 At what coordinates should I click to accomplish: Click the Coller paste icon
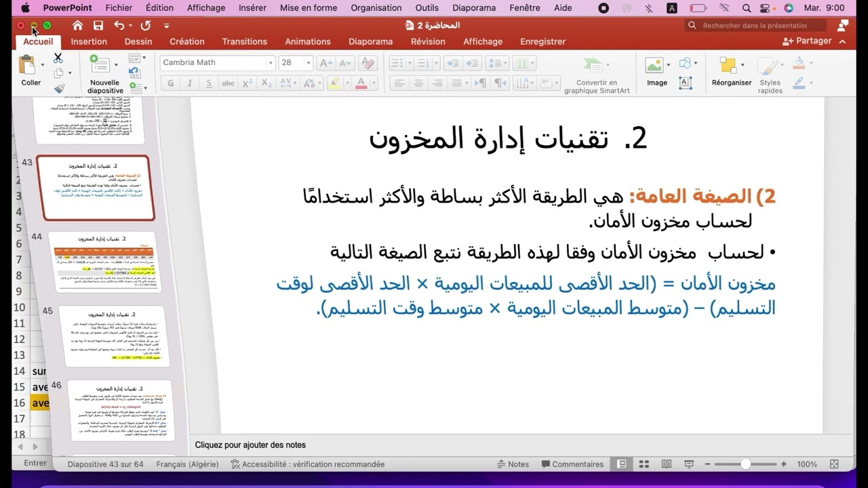tap(28, 65)
